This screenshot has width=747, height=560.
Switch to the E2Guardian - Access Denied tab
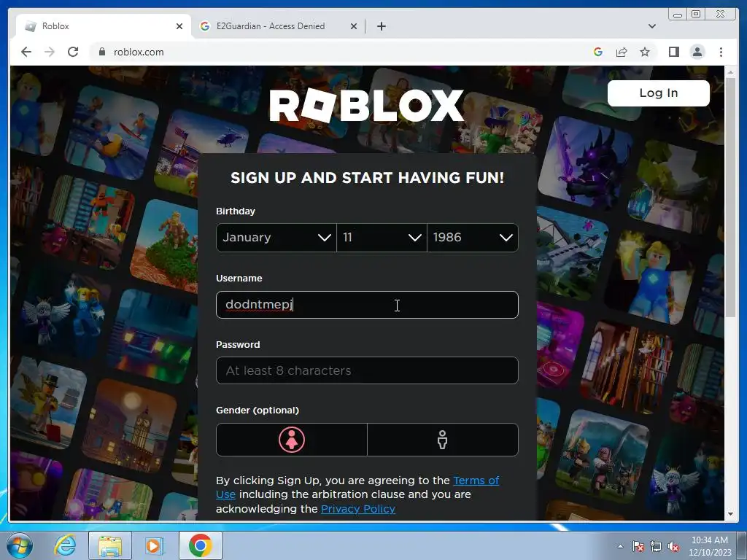[x=278, y=26]
